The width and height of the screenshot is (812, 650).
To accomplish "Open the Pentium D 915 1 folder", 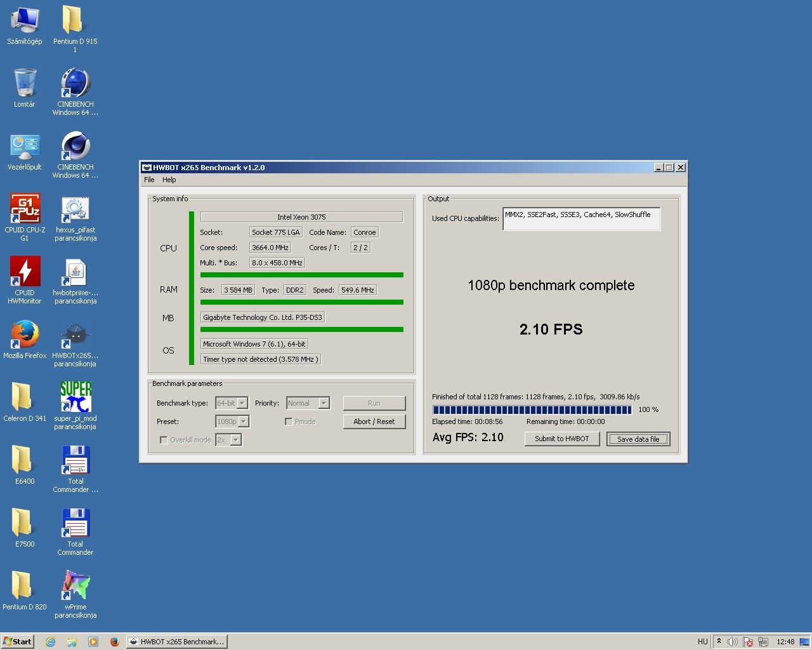I will pyautogui.click(x=75, y=29).
